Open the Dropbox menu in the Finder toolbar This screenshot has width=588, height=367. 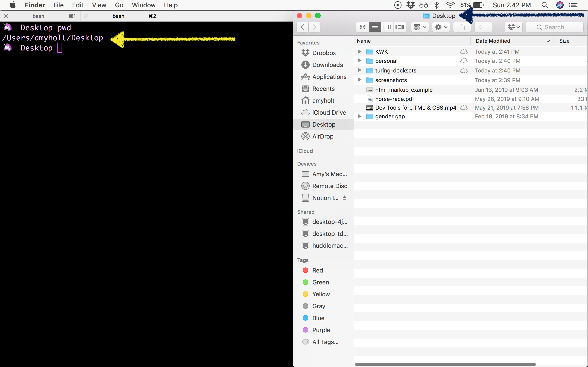(x=513, y=27)
